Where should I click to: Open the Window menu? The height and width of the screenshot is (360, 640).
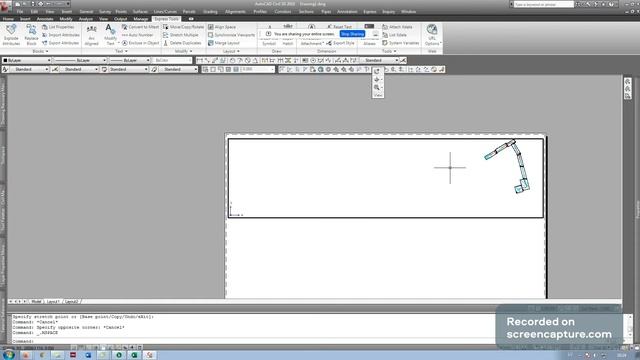point(409,12)
